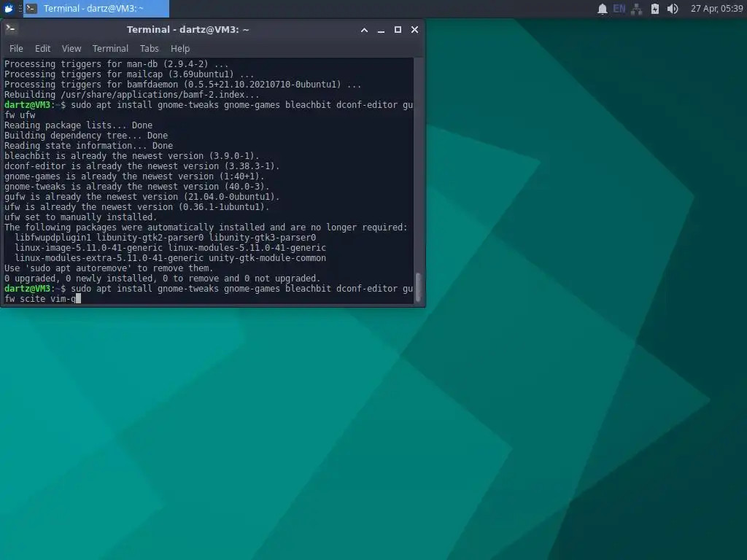The width and height of the screenshot is (747, 560).
Task: Shade the terminal window with the up-arrow button
Action: [x=365, y=29]
